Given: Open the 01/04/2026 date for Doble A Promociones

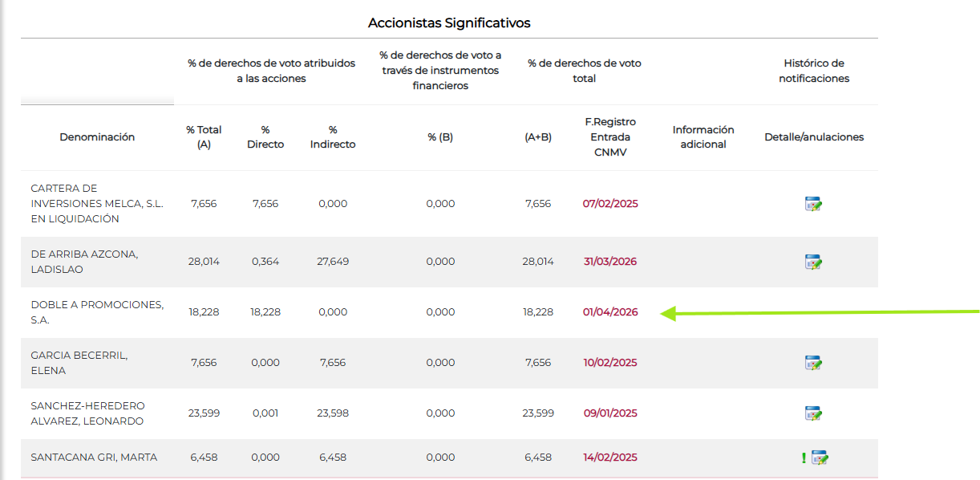Looking at the screenshot, I should 610,312.
